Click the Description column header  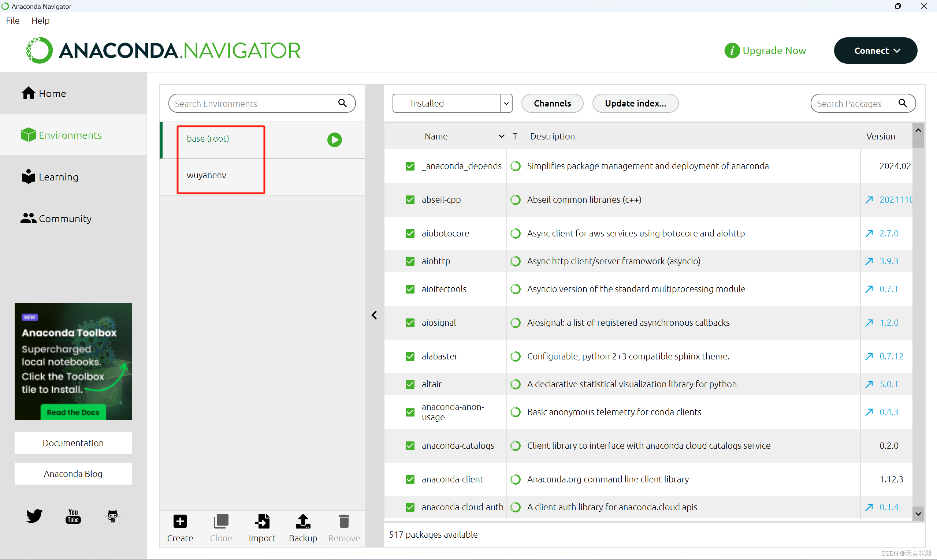tap(552, 136)
